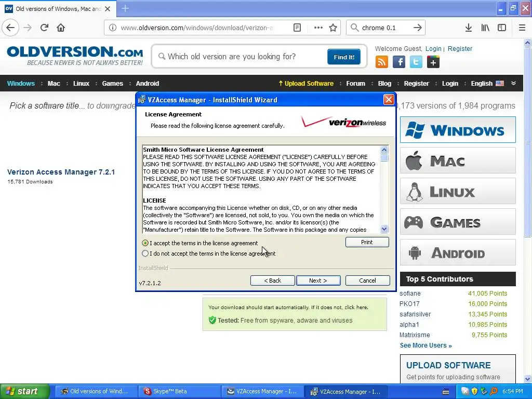Open the RSS feed icon

[382, 62]
